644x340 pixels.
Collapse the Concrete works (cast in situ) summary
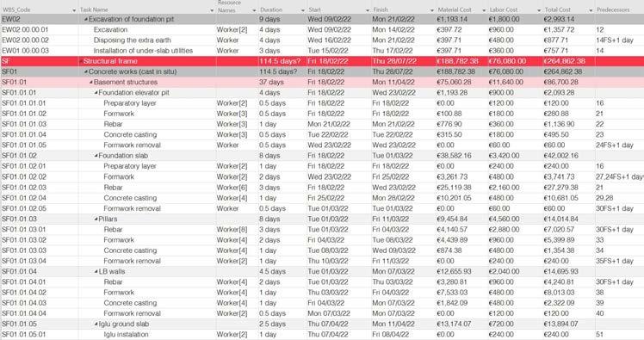[86, 71]
